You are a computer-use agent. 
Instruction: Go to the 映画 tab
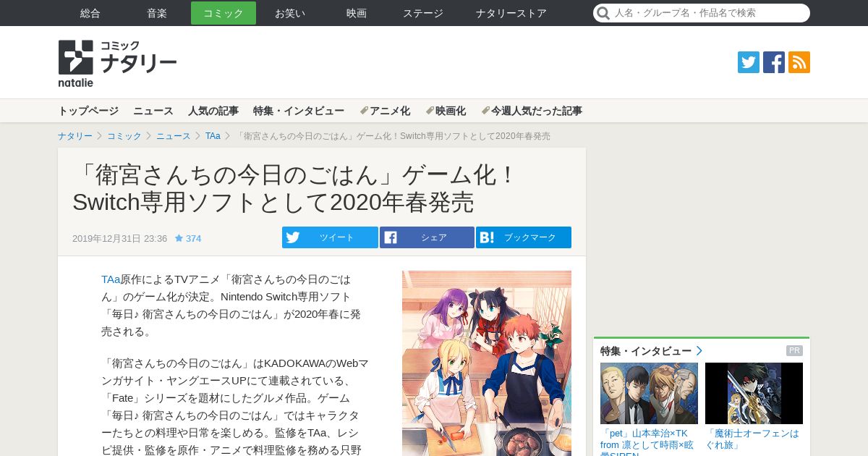tap(357, 13)
